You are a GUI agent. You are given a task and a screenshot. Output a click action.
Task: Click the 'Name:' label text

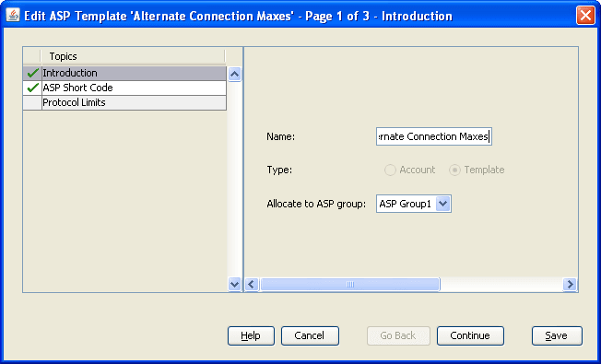click(x=280, y=136)
